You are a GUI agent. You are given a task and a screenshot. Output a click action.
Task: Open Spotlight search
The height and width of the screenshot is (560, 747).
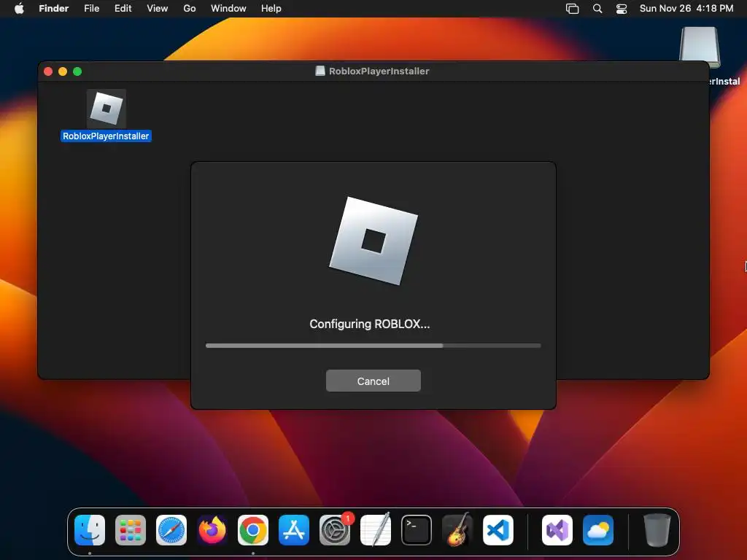pyautogui.click(x=597, y=9)
